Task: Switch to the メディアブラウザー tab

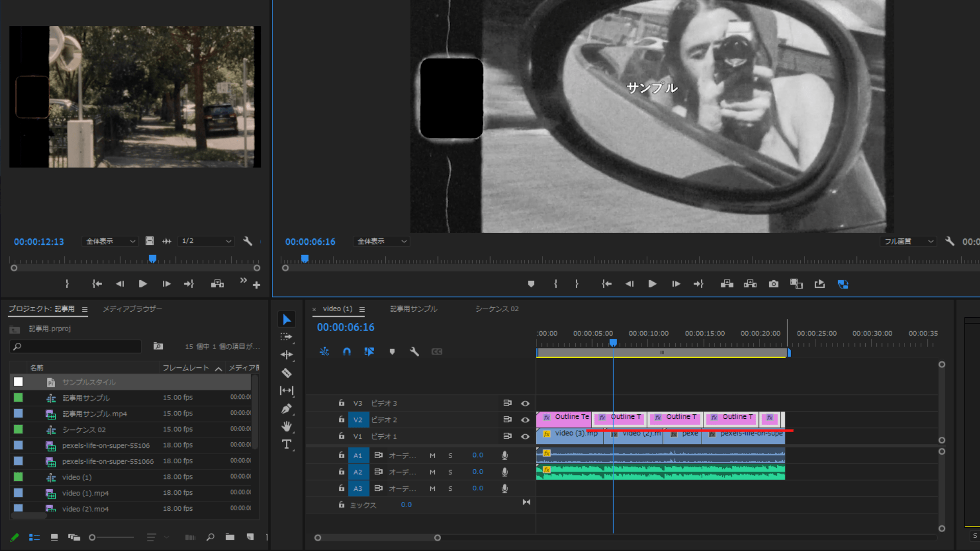Action: point(132,309)
